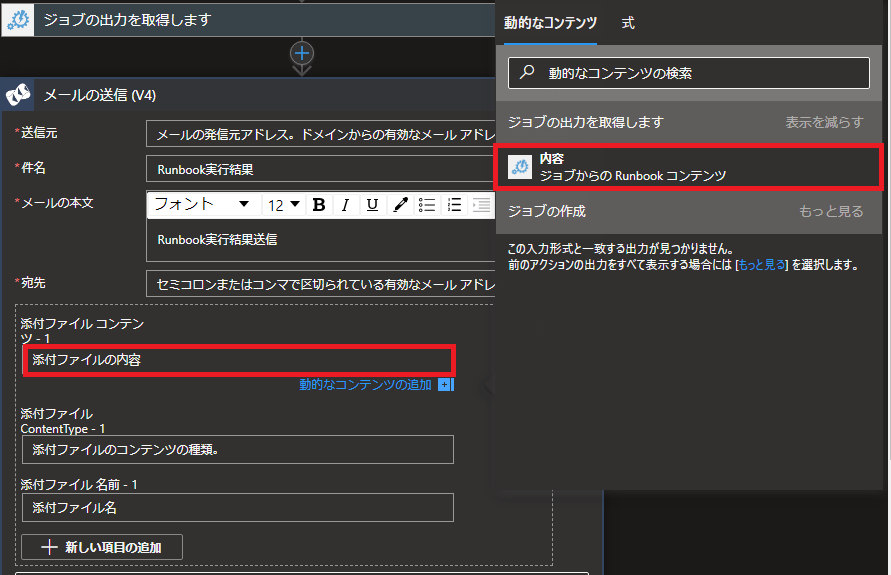Click the 動的なコンテンツの追加 link
This screenshot has height=575, width=891.
[x=365, y=385]
